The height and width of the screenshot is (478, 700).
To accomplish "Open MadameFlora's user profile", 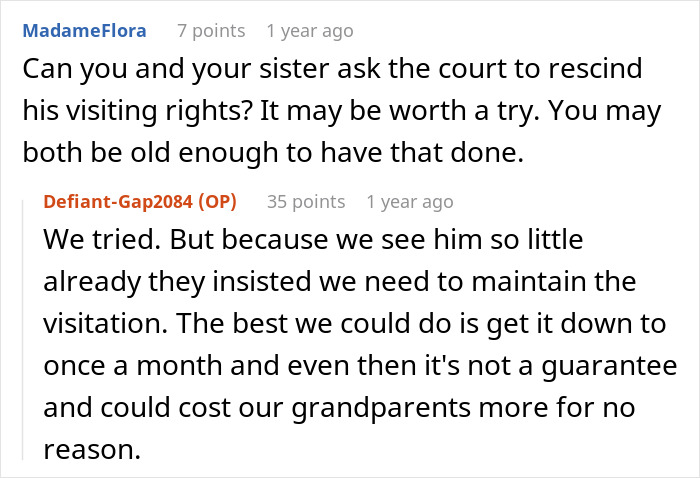I will (84, 31).
